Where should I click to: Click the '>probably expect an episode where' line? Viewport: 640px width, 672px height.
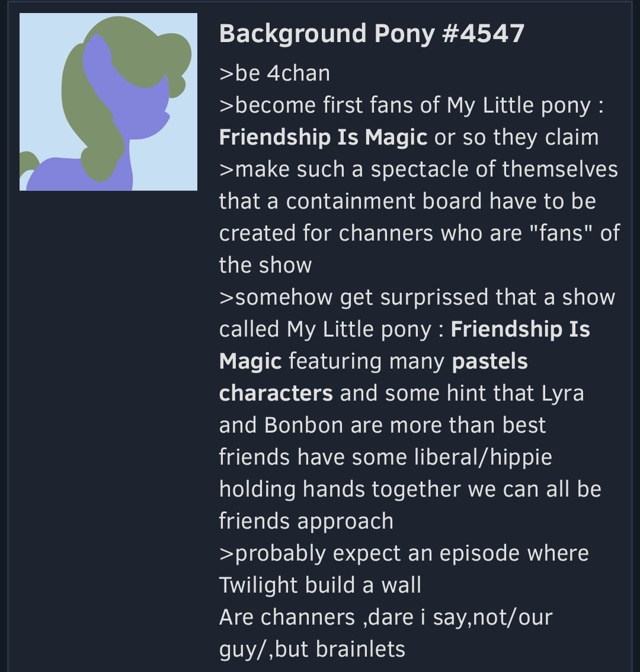[x=404, y=553]
